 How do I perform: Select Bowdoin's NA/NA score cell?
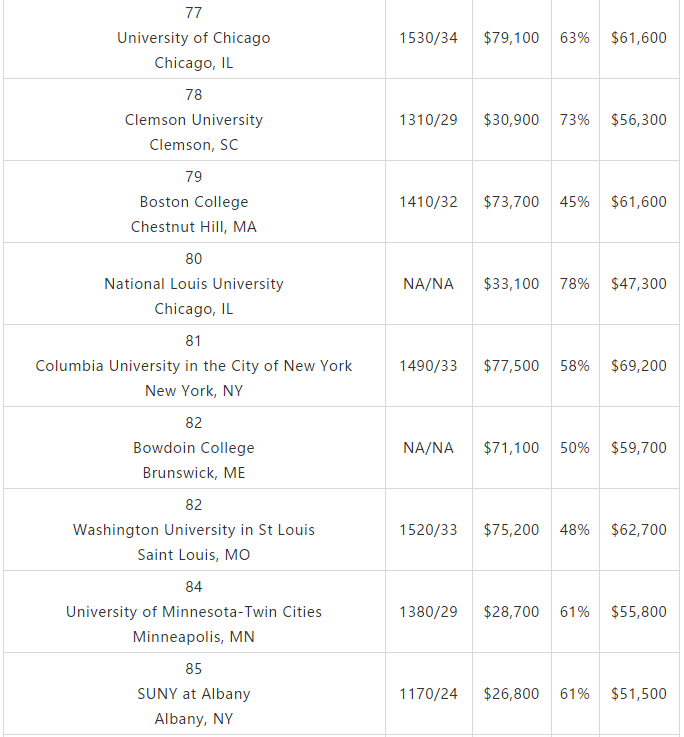(428, 448)
